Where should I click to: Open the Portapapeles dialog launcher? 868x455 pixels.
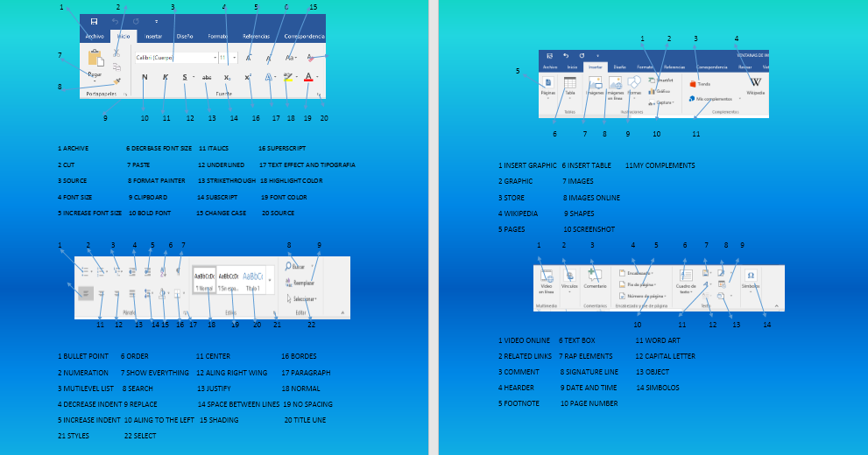point(125,94)
